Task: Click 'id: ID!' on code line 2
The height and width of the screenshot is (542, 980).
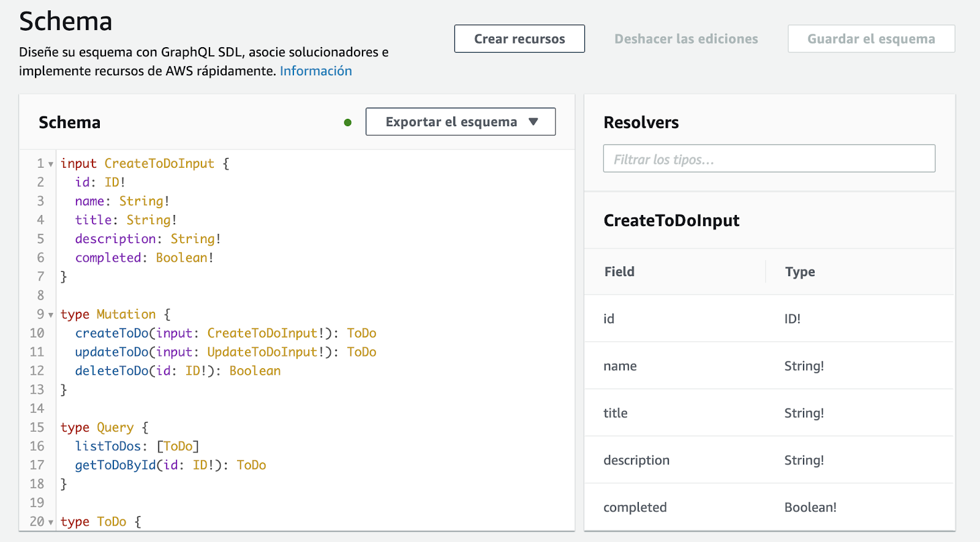Action: coord(100,182)
